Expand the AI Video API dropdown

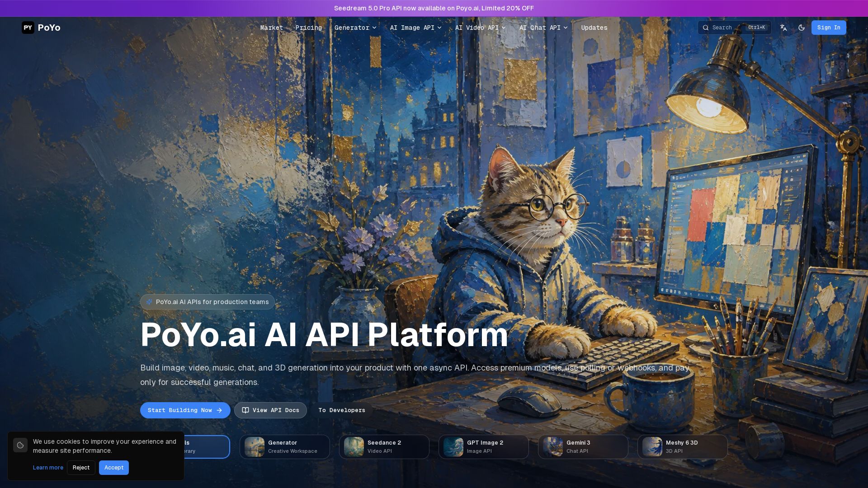click(x=481, y=28)
